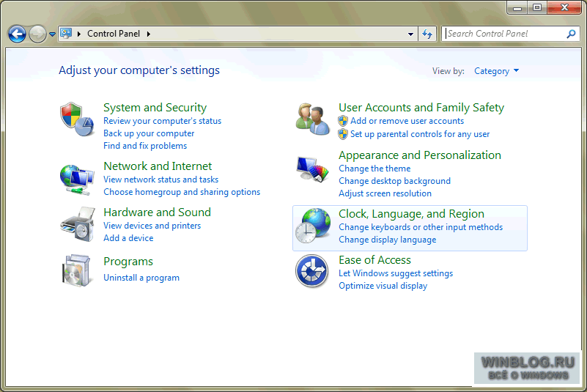The width and height of the screenshot is (587, 392).
Task: Go back with the blue Back arrow
Action: [17, 34]
